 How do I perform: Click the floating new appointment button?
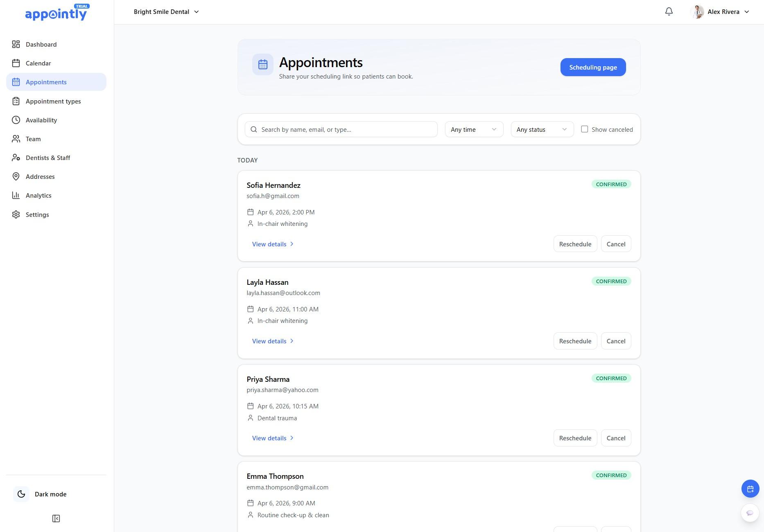(x=750, y=489)
